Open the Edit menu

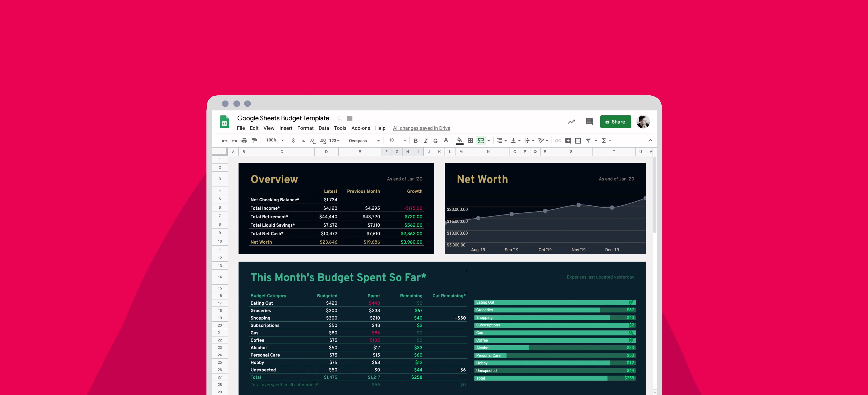pos(254,128)
